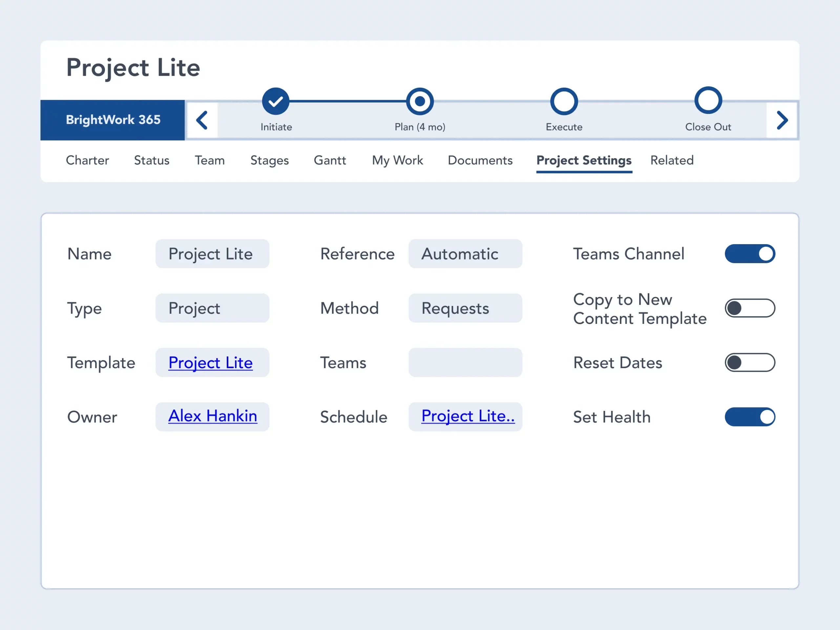The height and width of the screenshot is (630, 840).
Task: Select the Plan stage circle marker
Action: (420, 101)
